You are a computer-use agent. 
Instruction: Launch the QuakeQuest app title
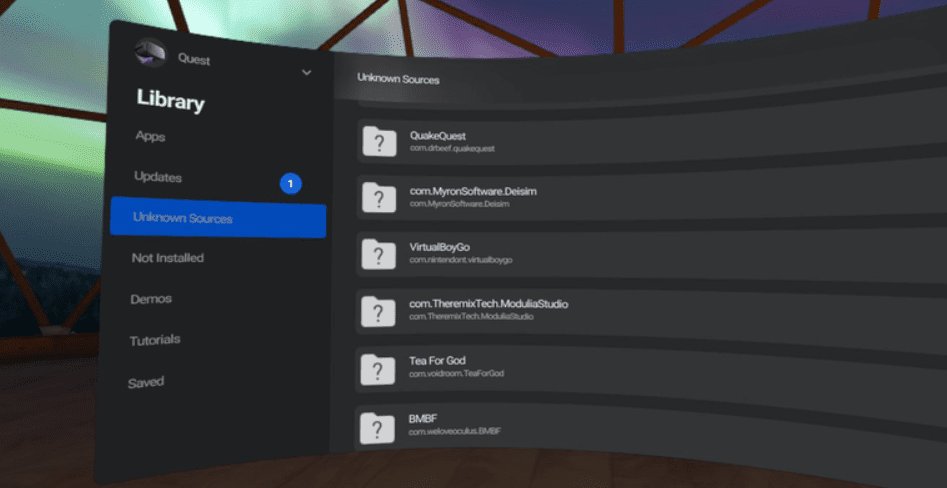point(438,136)
